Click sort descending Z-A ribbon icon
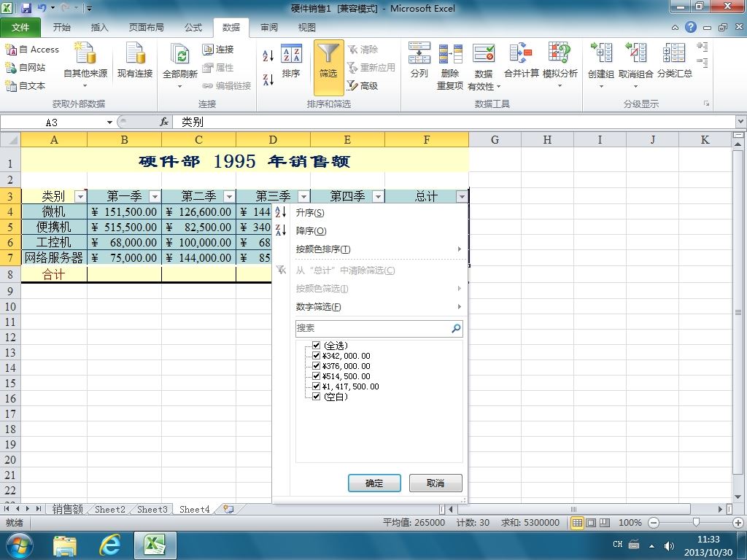Screen dimensions: 747x560 pyautogui.click(x=268, y=79)
